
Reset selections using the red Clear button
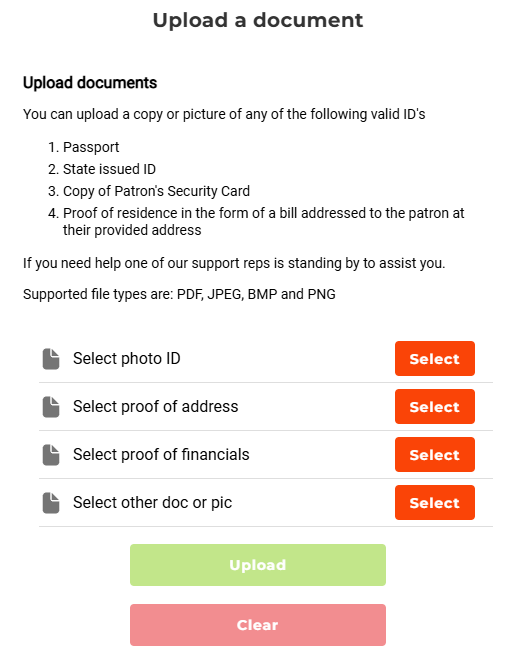[258, 625]
